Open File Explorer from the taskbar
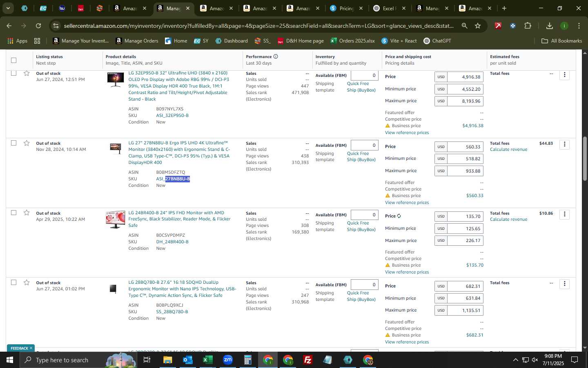This screenshot has height=368, width=588. point(167,360)
